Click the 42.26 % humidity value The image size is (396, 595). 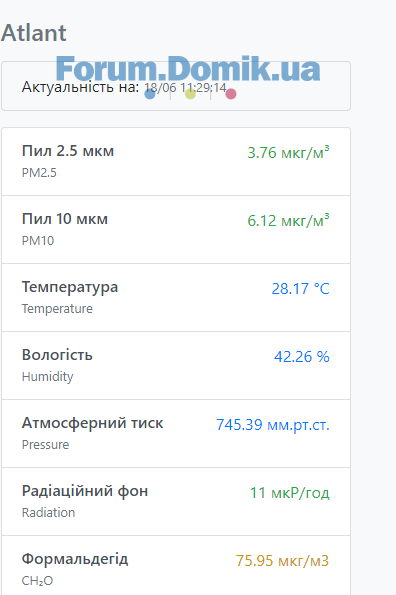(302, 357)
